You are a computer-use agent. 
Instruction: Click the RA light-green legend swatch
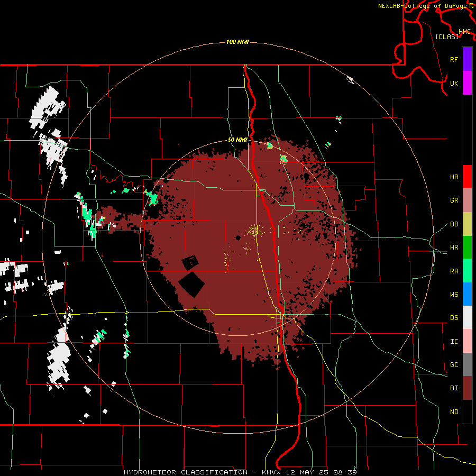(x=467, y=271)
